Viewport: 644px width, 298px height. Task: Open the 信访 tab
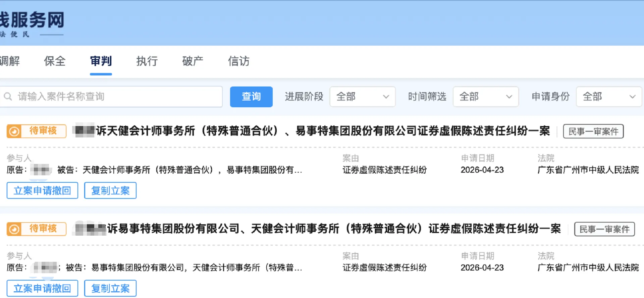[x=239, y=61]
